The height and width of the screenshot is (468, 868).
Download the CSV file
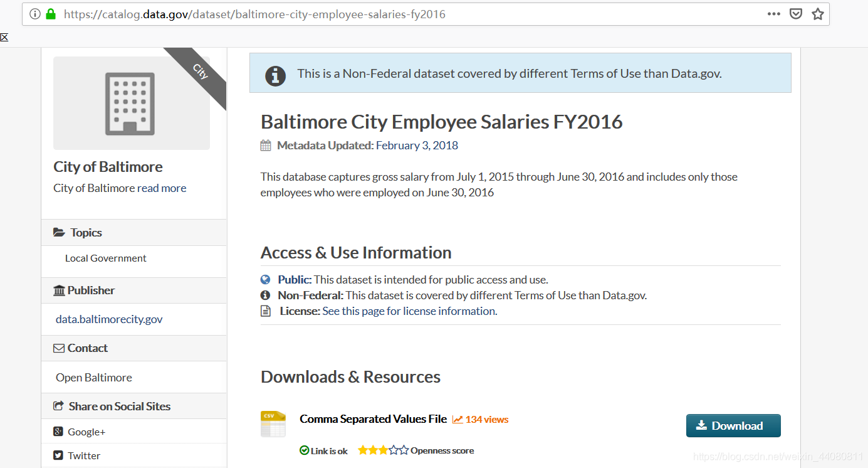point(733,425)
